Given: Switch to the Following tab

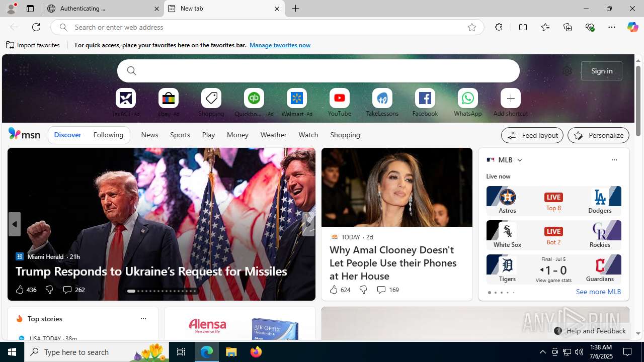Looking at the screenshot, I should (108, 135).
